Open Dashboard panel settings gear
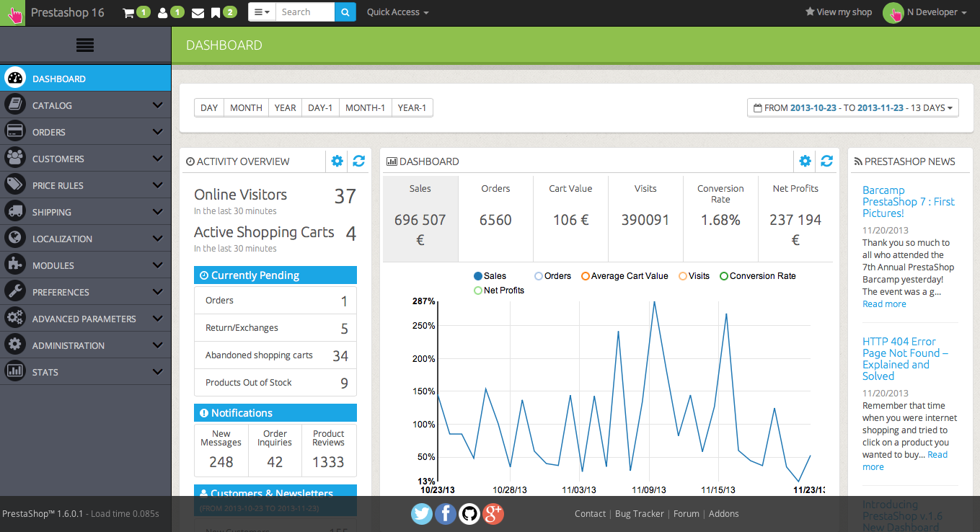 [805, 161]
